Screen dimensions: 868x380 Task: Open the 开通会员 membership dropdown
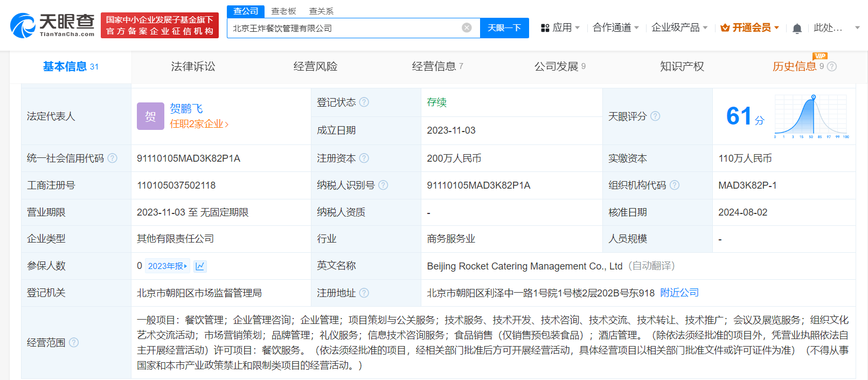click(750, 27)
